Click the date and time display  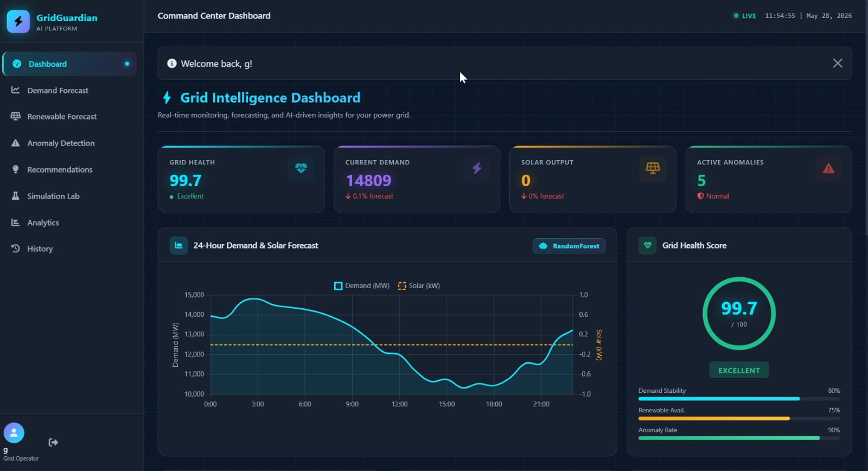pyautogui.click(x=808, y=16)
